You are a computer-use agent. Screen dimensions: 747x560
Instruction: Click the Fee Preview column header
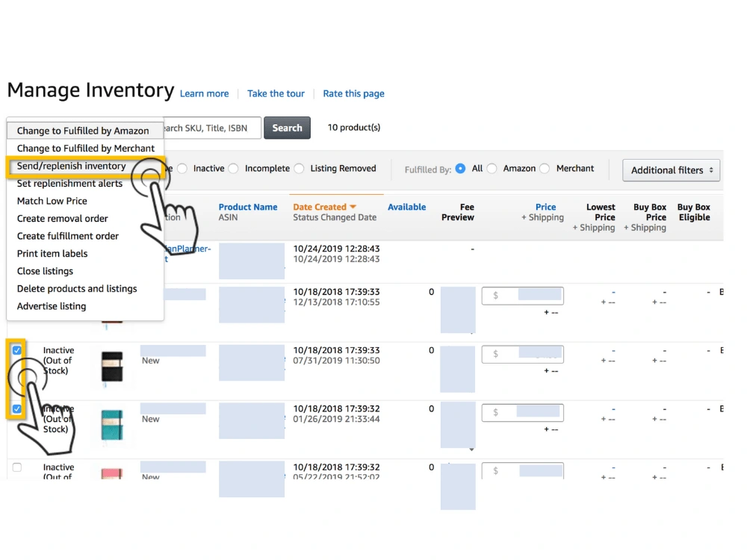(458, 212)
